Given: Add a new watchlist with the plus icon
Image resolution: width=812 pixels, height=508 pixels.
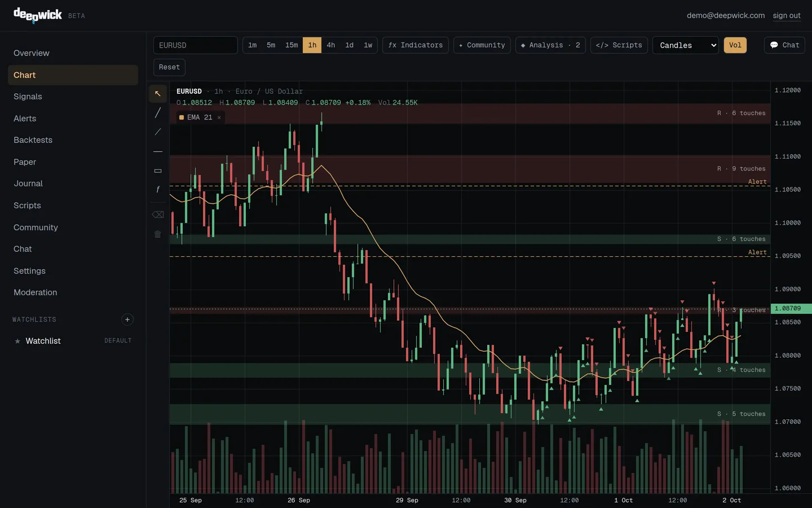Looking at the screenshot, I should click(127, 319).
